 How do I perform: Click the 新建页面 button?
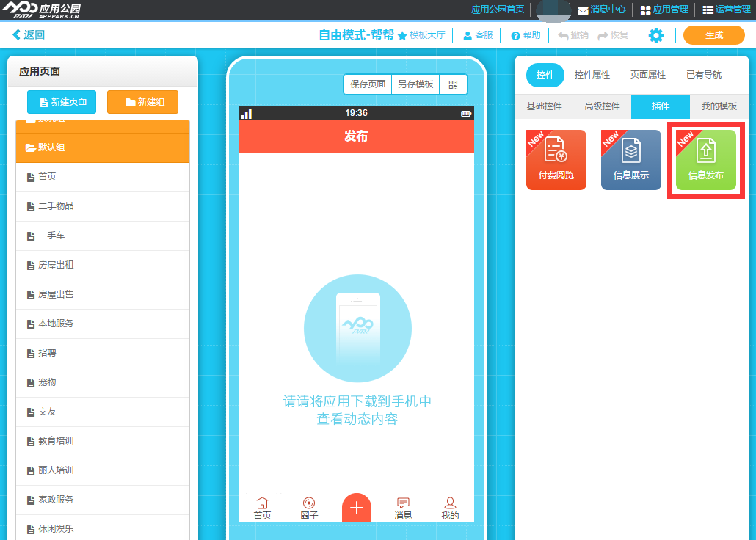[63, 102]
